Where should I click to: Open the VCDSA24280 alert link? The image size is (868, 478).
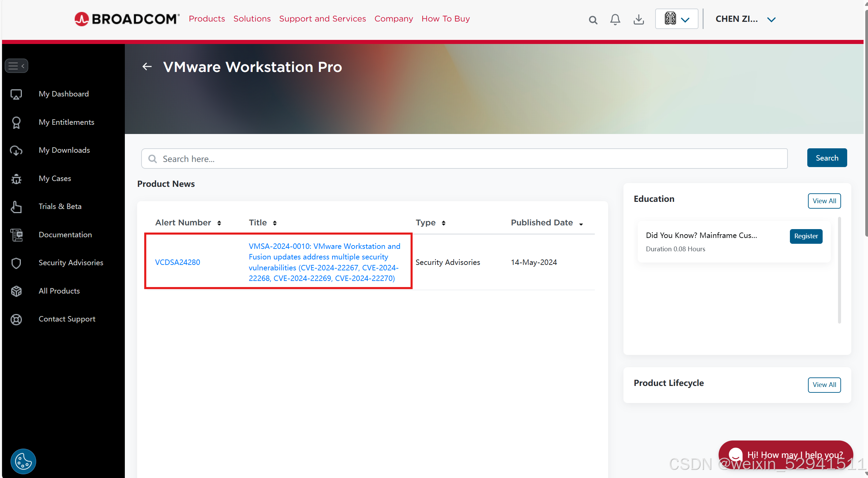point(177,262)
